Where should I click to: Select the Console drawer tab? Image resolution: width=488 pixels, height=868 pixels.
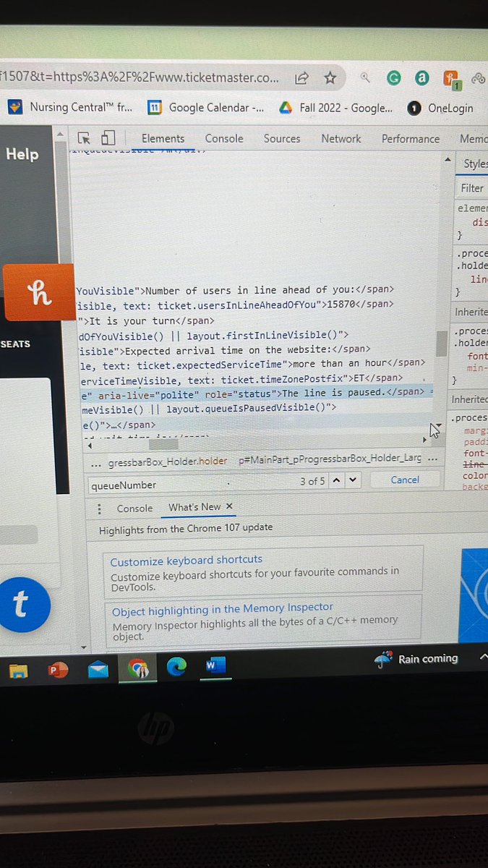(x=134, y=508)
